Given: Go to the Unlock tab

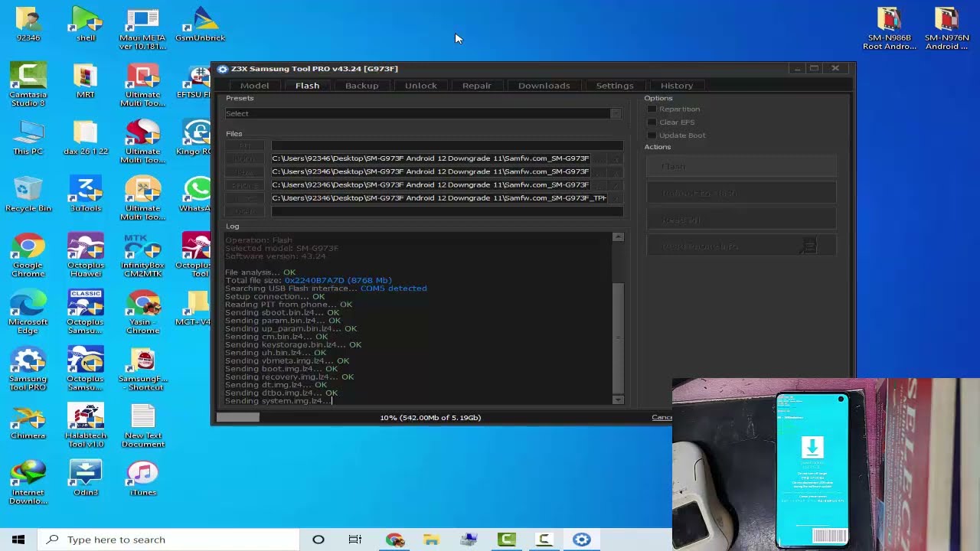Looking at the screenshot, I should (421, 86).
